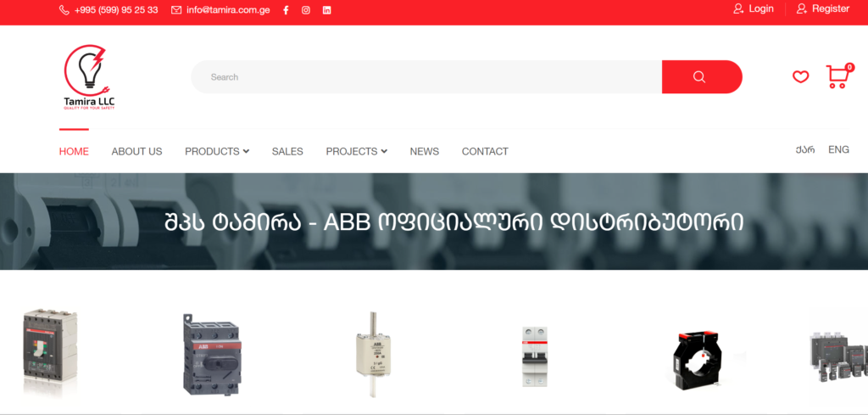Click the Login link
This screenshot has width=868, height=415.
pyautogui.click(x=754, y=8)
